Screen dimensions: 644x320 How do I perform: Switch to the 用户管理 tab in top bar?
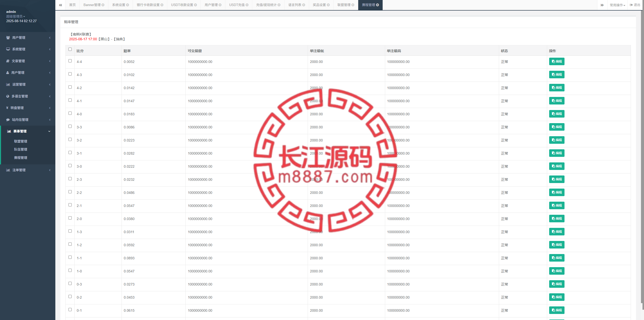pyautogui.click(x=213, y=5)
